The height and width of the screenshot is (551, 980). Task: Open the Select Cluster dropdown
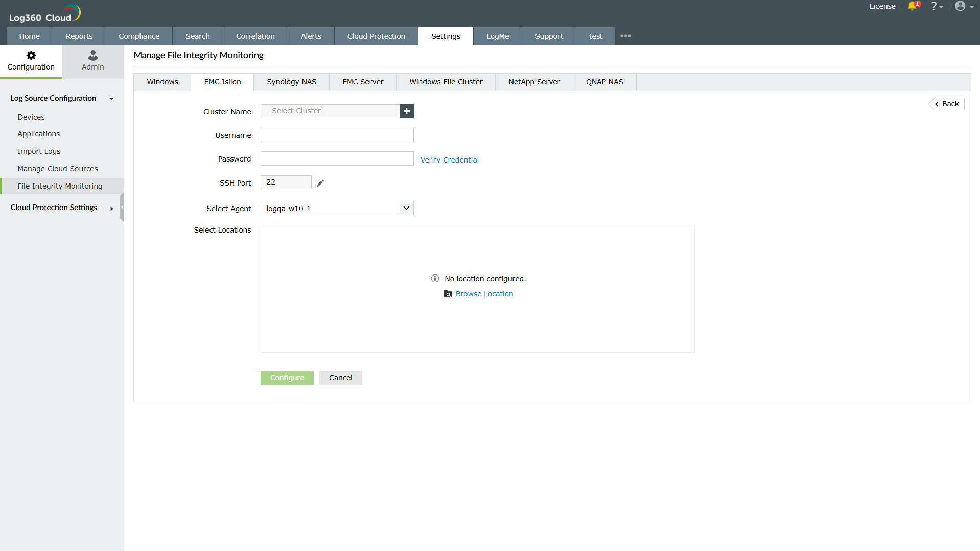click(x=330, y=110)
